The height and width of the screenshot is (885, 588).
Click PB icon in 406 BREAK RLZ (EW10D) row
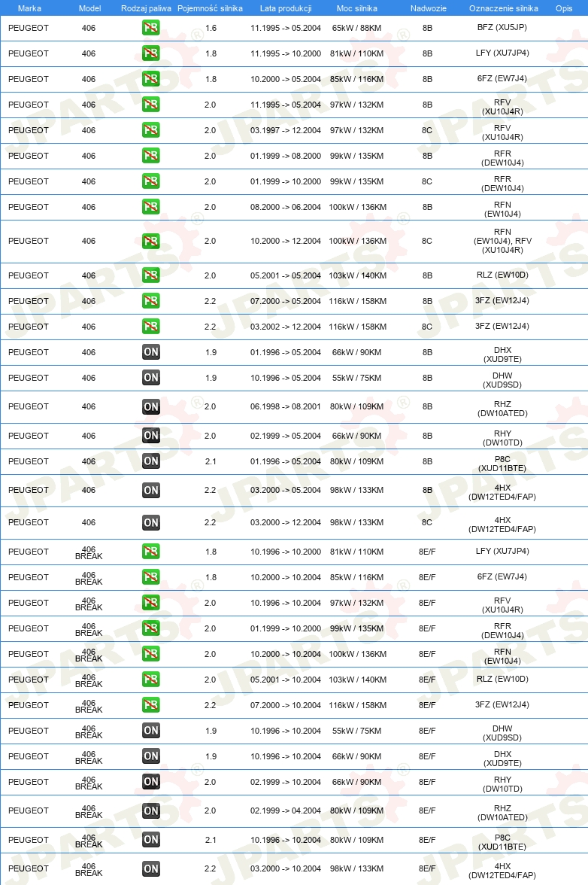pyautogui.click(x=150, y=680)
